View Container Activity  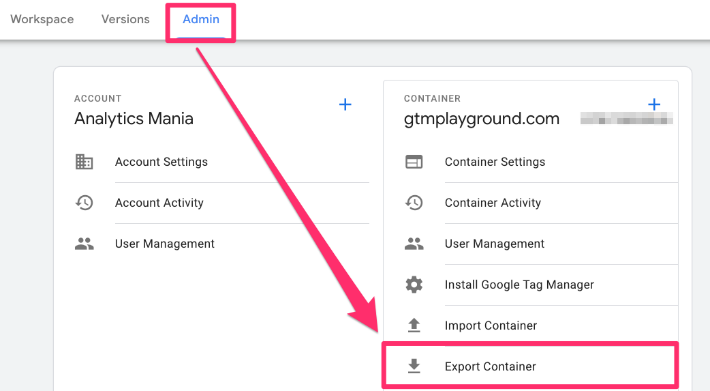[493, 203]
